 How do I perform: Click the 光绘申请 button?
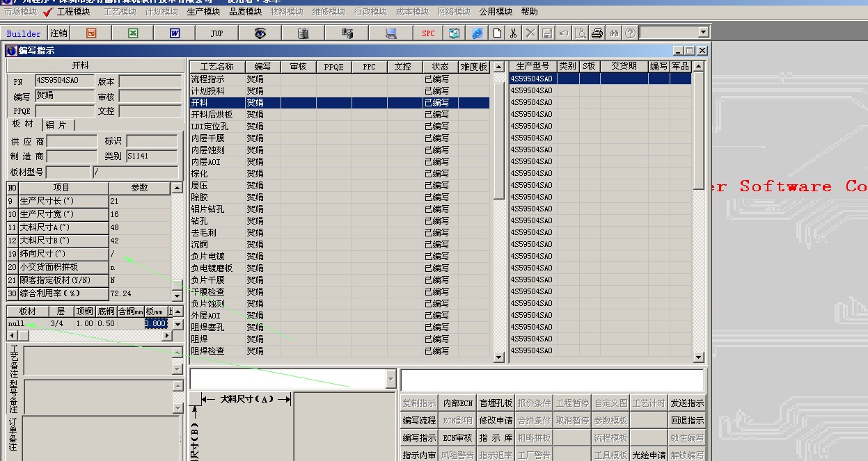(649, 455)
